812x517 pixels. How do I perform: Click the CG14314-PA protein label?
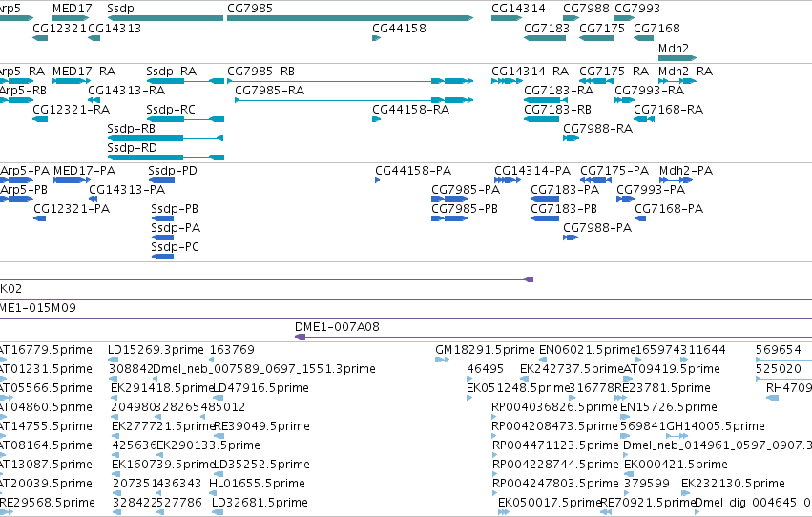point(532,170)
